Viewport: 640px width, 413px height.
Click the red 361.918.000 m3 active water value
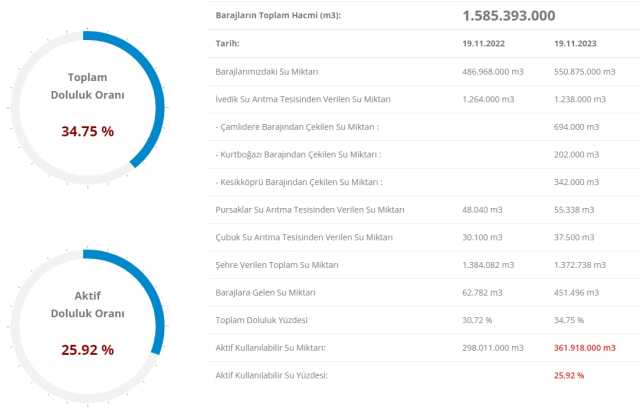point(584,348)
